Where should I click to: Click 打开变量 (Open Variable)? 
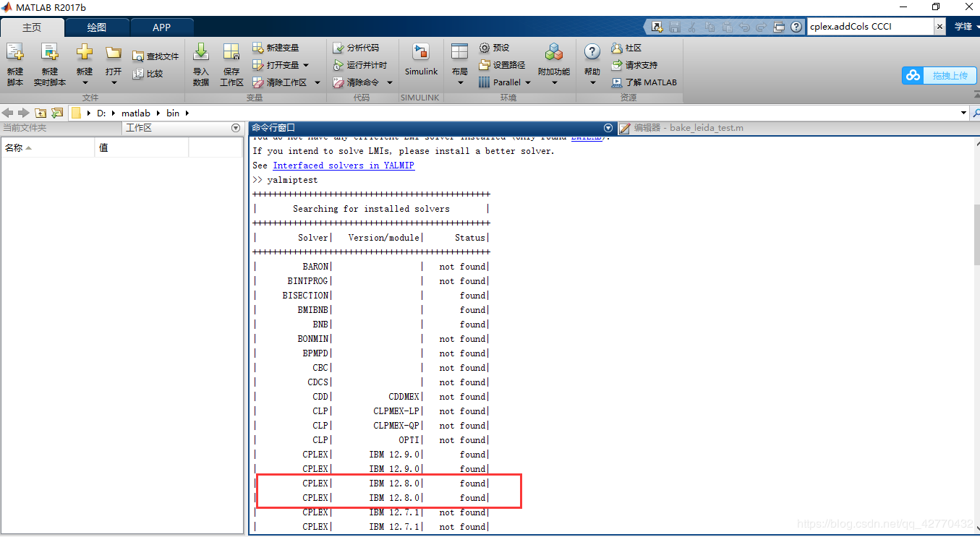(x=276, y=65)
